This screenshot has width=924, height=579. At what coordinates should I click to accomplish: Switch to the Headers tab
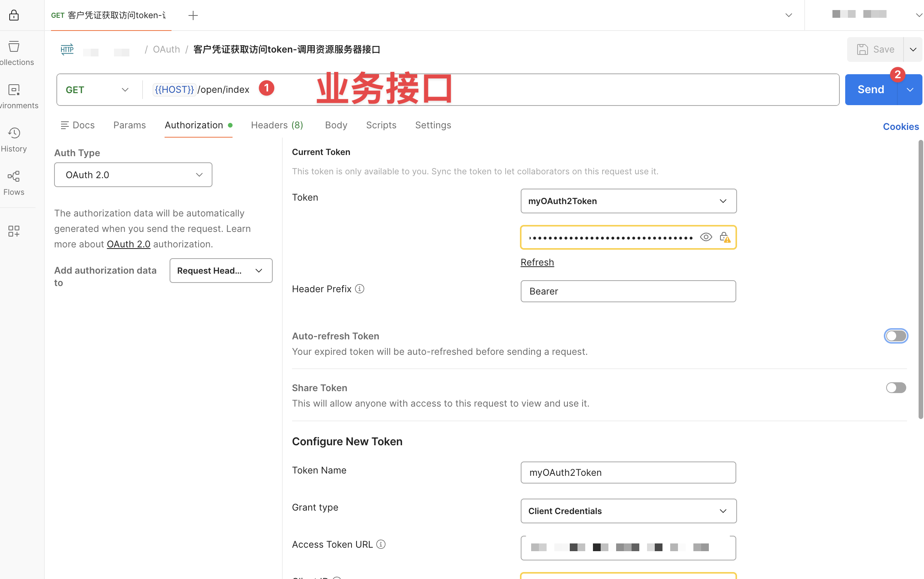[277, 125]
